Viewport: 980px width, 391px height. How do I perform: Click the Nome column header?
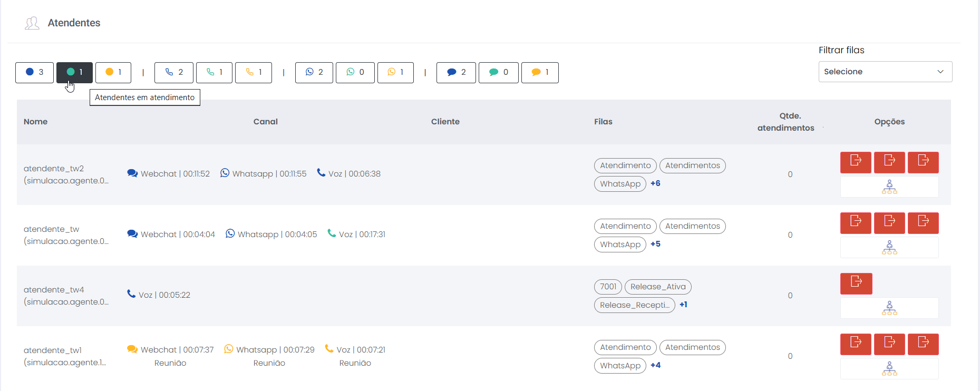tap(35, 122)
